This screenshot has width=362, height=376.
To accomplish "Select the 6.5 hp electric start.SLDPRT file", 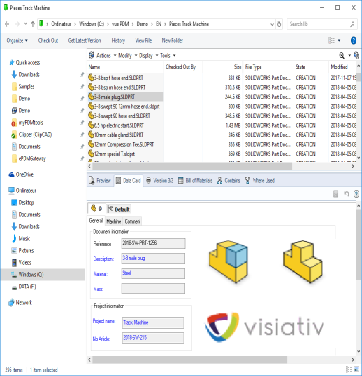I will coord(116,125).
